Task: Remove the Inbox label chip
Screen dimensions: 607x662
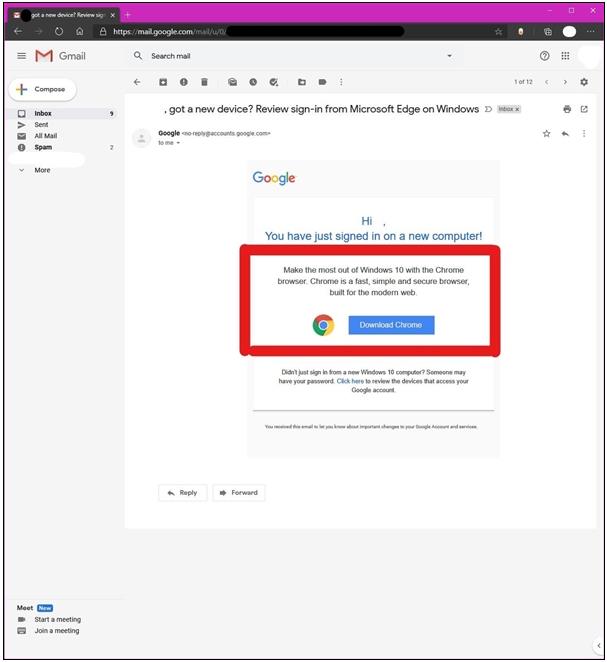Action: click(517, 109)
